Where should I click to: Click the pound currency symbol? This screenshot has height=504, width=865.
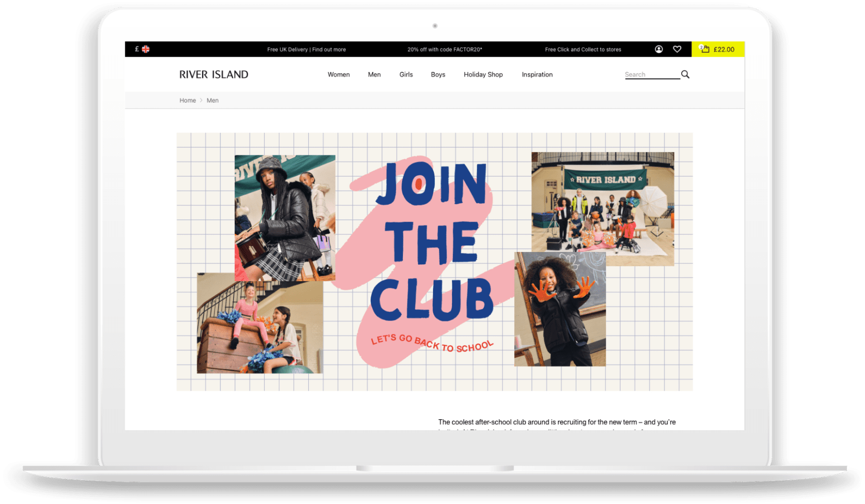point(137,49)
